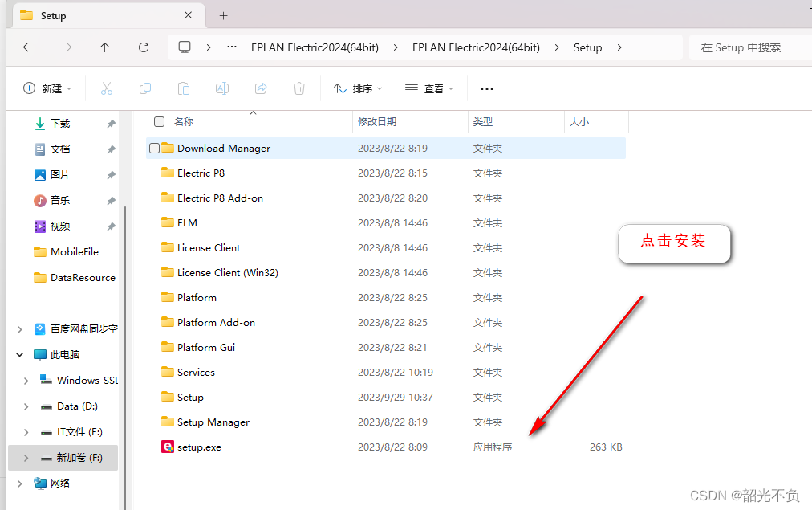Click the Copy icon in the command bar
This screenshot has height=510, width=812.
[144, 88]
